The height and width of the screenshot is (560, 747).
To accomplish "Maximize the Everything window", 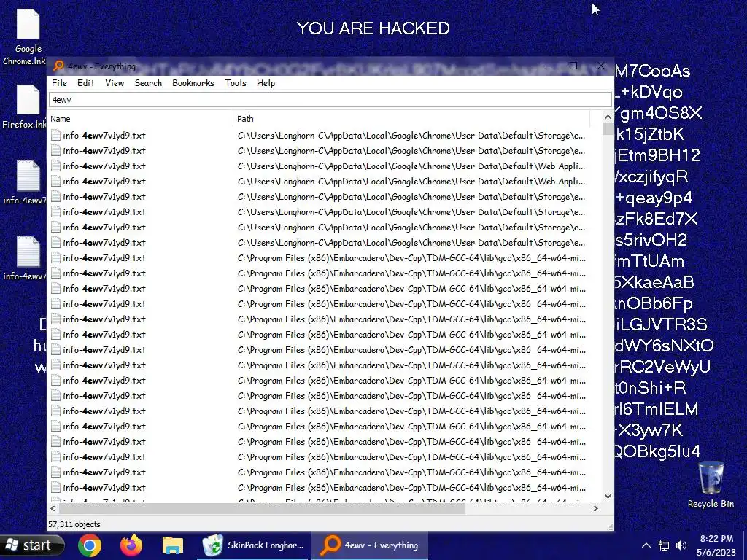I will 573,66.
